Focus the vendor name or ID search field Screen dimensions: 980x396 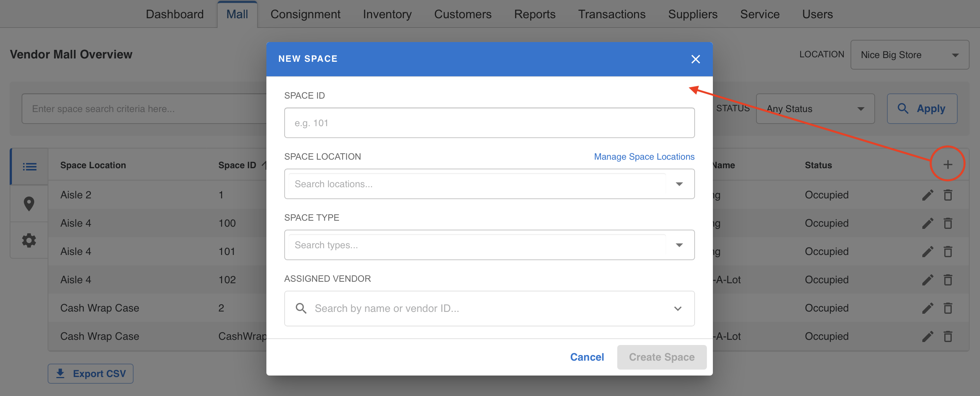489,309
